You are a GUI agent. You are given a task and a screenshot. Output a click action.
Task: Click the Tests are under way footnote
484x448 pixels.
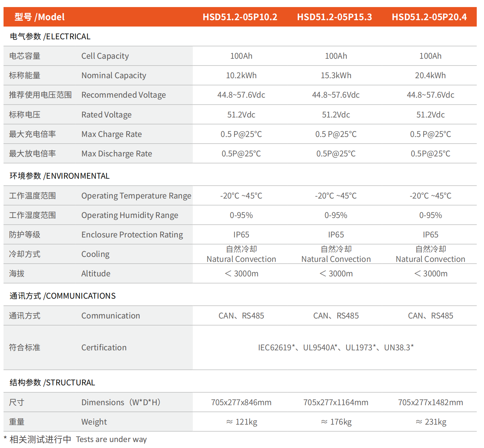(111, 440)
